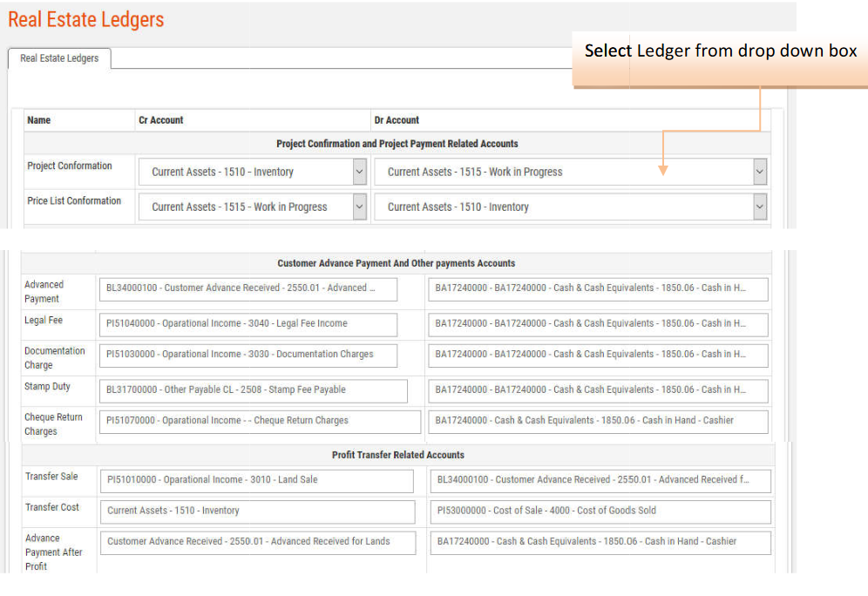Select the Documentation Charge Dr account field
This screenshot has height=596, width=868.
point(599,355)
